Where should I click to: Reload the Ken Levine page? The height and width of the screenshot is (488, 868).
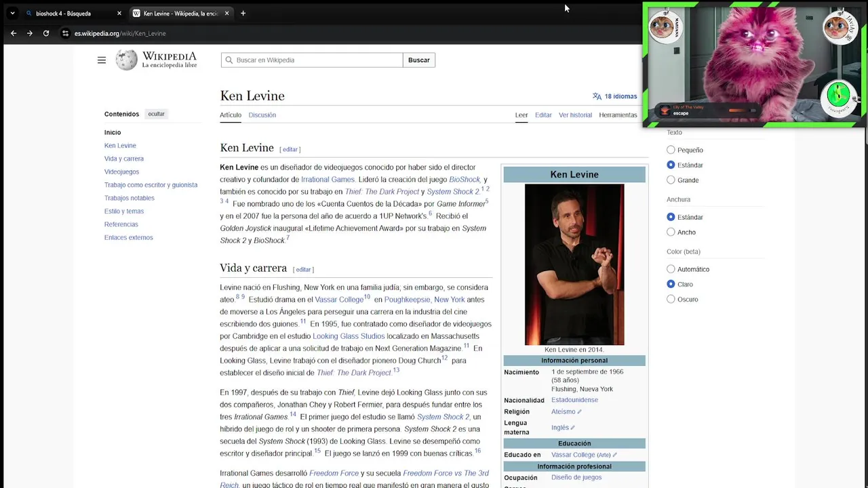[x=46, y=33]
